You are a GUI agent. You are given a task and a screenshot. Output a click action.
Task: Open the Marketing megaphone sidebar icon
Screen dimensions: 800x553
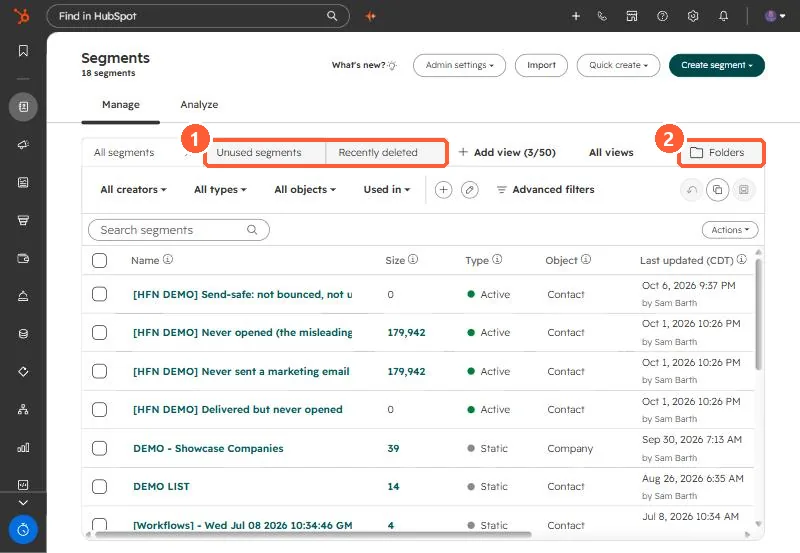23,145
